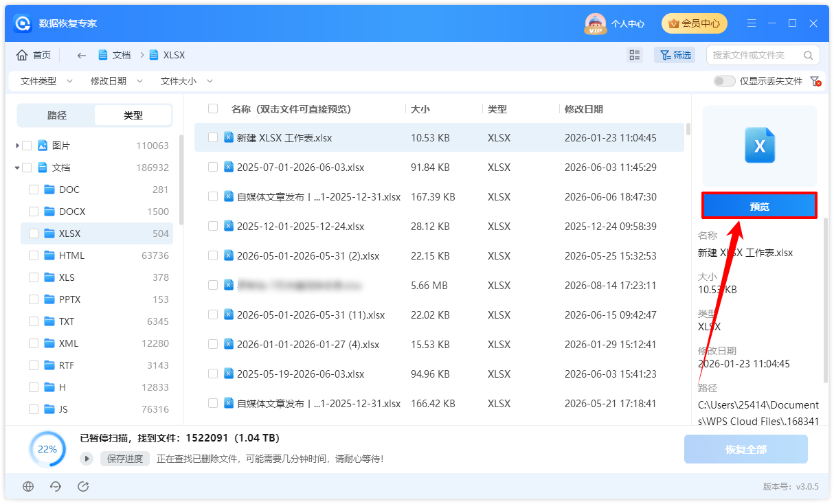Click file icon of 新建 XLSX 工作表.xlsx
Screen dimensions: 834x504
pos(229,137)
